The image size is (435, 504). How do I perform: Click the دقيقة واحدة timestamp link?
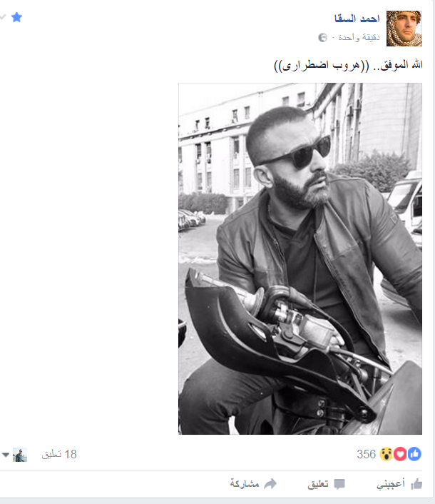click(359, 38)
